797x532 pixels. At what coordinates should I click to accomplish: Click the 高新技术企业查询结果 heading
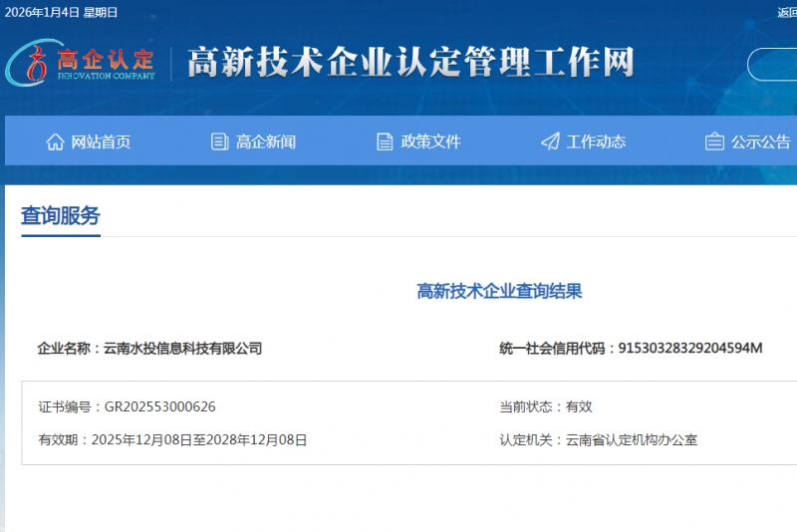[499, 291]
